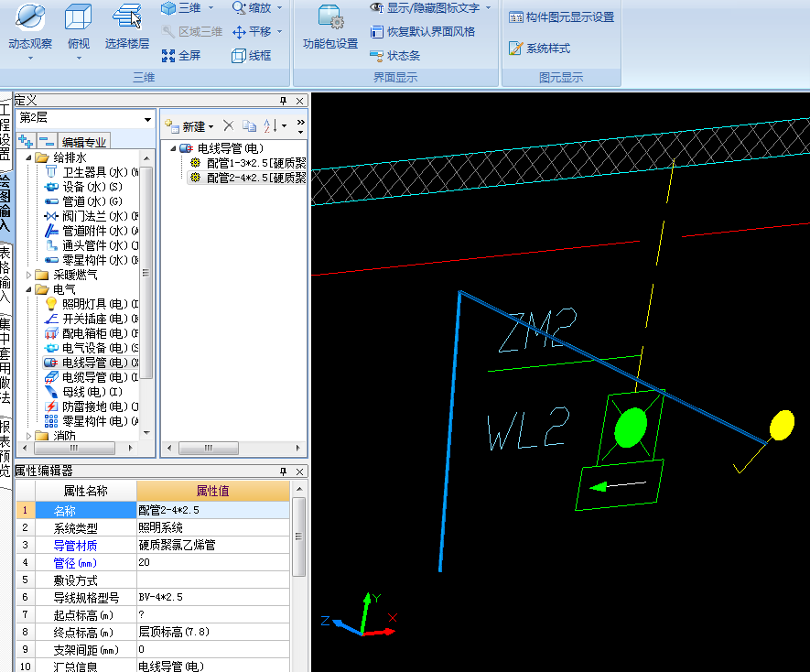This screenshot has width=810, height=672.
Task: Pin the 定义 panel
Action: 283,101
